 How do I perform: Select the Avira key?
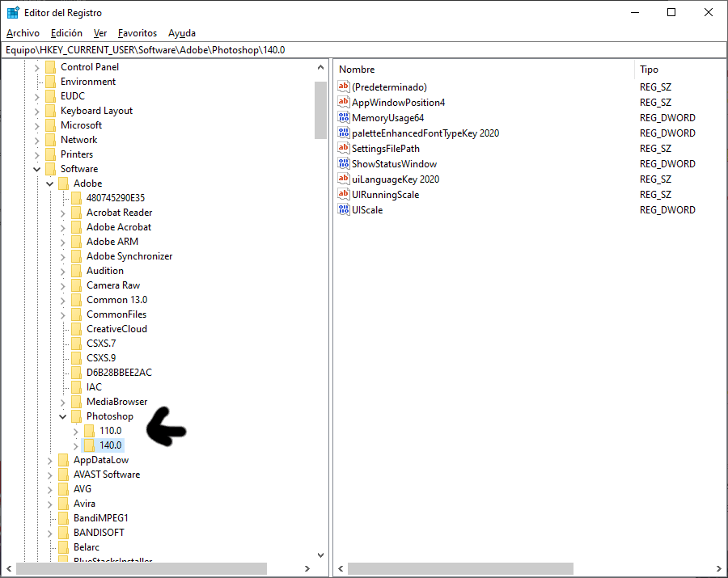coord(84,504)
